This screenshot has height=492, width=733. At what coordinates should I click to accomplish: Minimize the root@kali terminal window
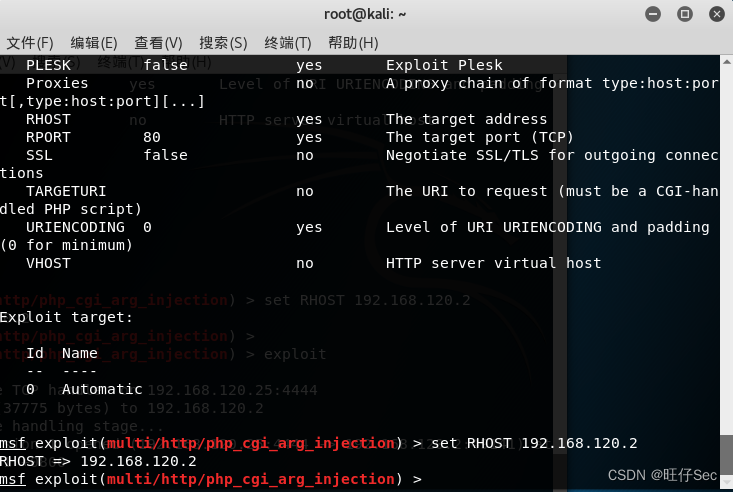[653, 14]
